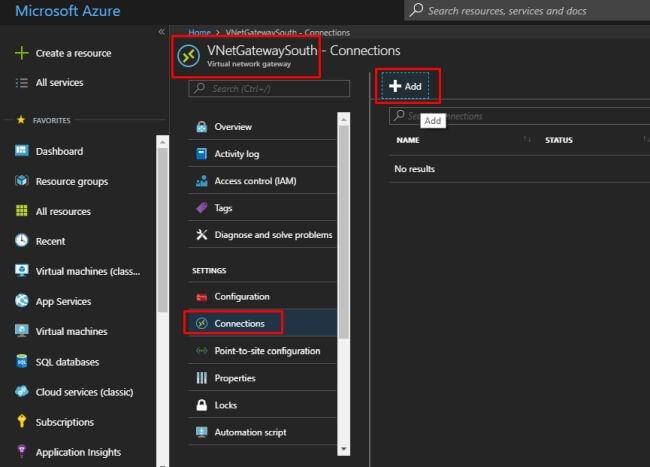The width and height of the screenshot is (650, 467).
Task: Click the Activity log icon
Action: (x=201, y=154)
